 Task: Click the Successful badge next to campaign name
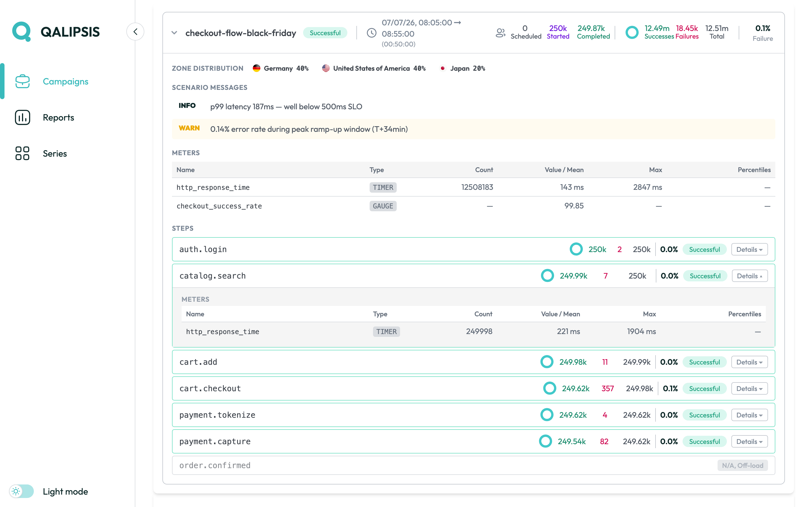click(325, 33)
